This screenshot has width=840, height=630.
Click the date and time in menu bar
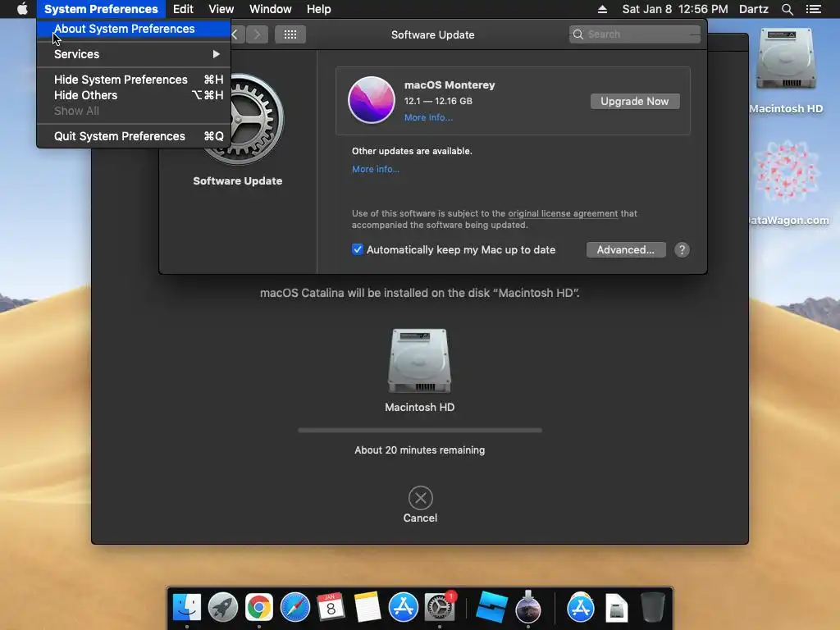(675, 9)
